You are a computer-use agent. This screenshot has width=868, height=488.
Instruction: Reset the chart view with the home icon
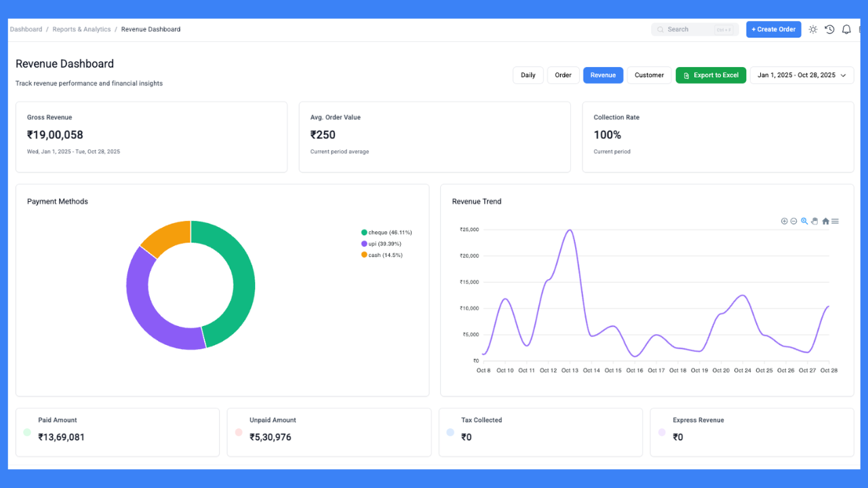point(825,221)
